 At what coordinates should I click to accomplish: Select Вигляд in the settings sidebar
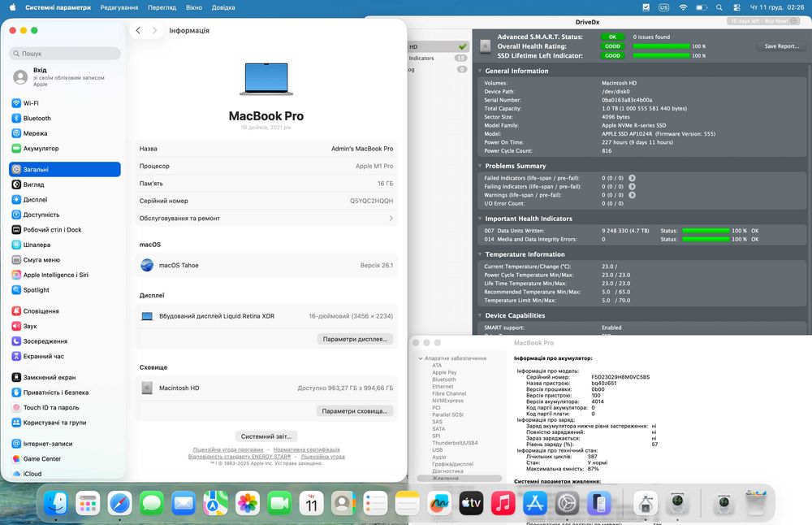point(65,184)
